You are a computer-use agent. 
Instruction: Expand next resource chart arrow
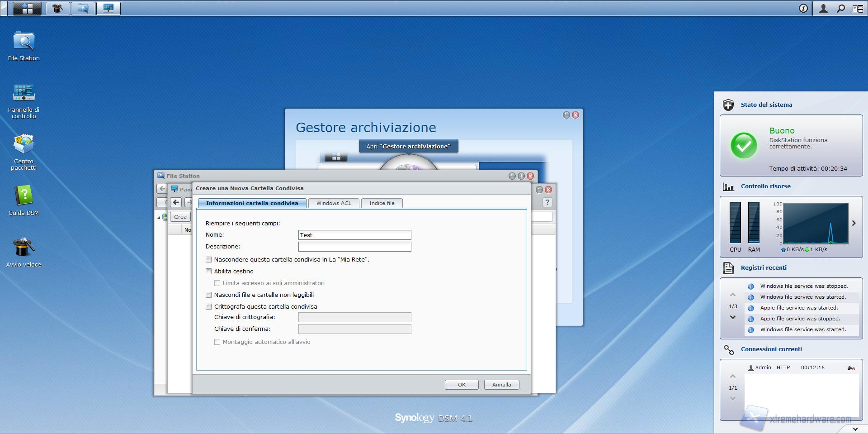click(854, 223)
